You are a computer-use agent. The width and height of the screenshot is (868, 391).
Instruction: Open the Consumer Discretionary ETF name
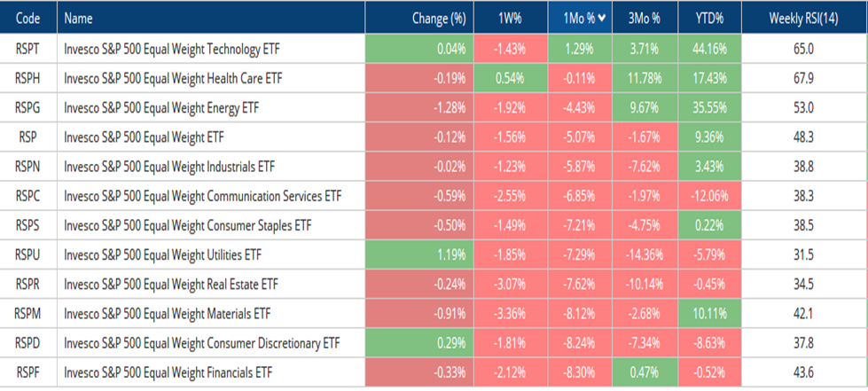pyautogui.click(x=202, y=343)
